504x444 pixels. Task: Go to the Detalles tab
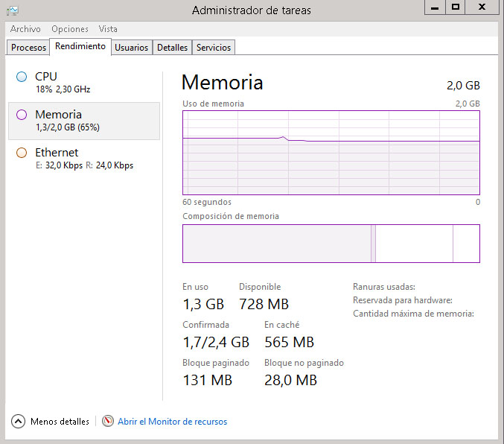click(x=172, y=48)
